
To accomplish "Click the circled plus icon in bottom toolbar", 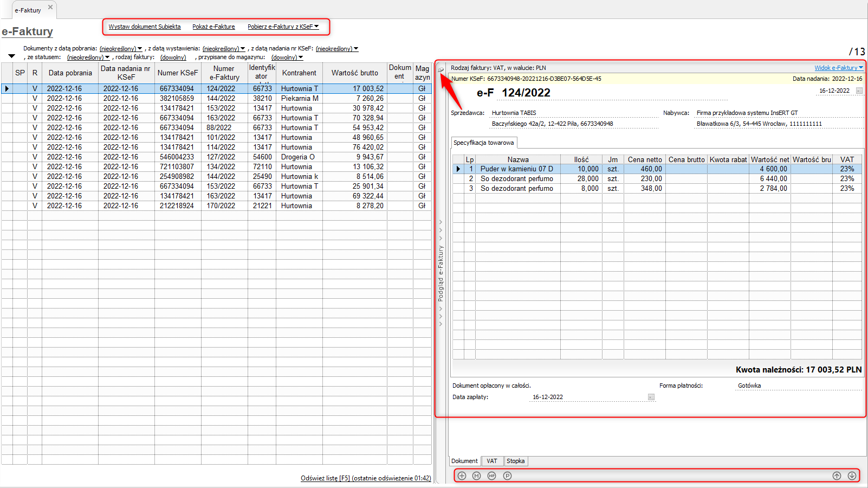I will pos(462,476).
